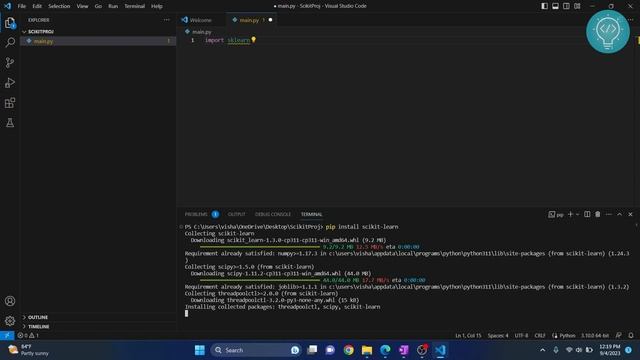Open the Explorer view in activity bar

pyautogui.click(x=10, y=23)
